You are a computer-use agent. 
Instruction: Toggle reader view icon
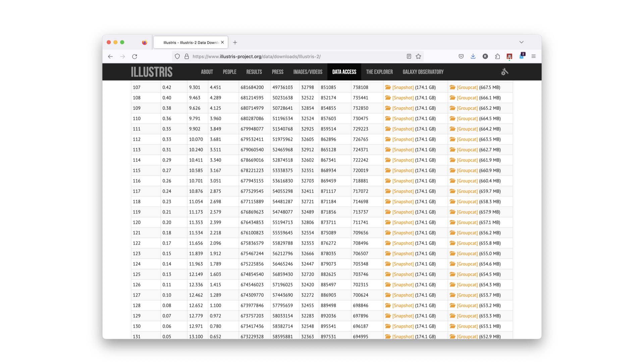point(409,57)
